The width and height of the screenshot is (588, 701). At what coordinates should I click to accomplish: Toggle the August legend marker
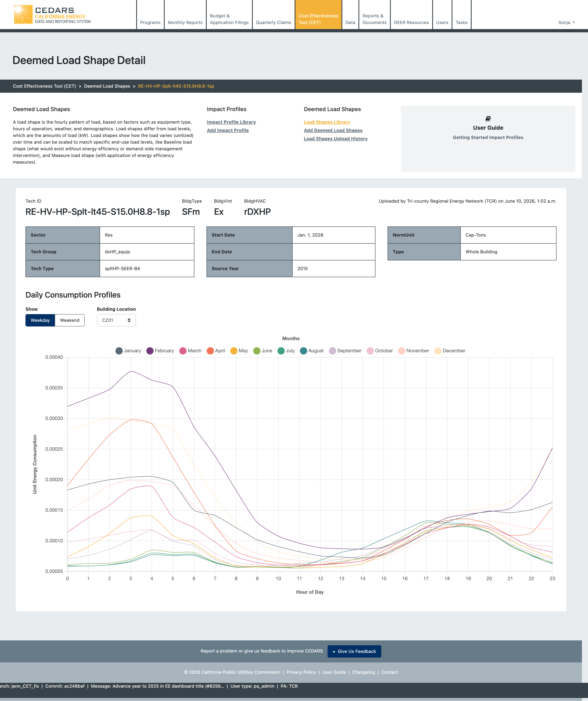[303, 351]
